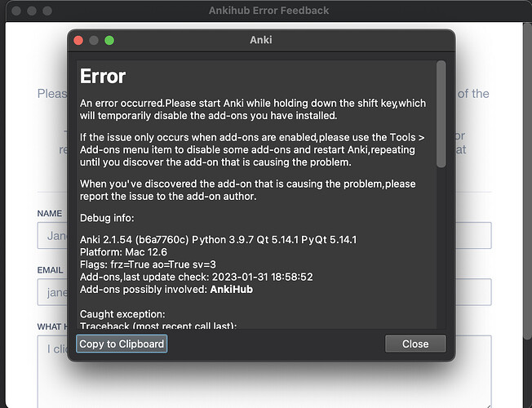The image size is (532, 408).
Task: Click the Ankihub Error Feedback window title
Action: (268, 11)
